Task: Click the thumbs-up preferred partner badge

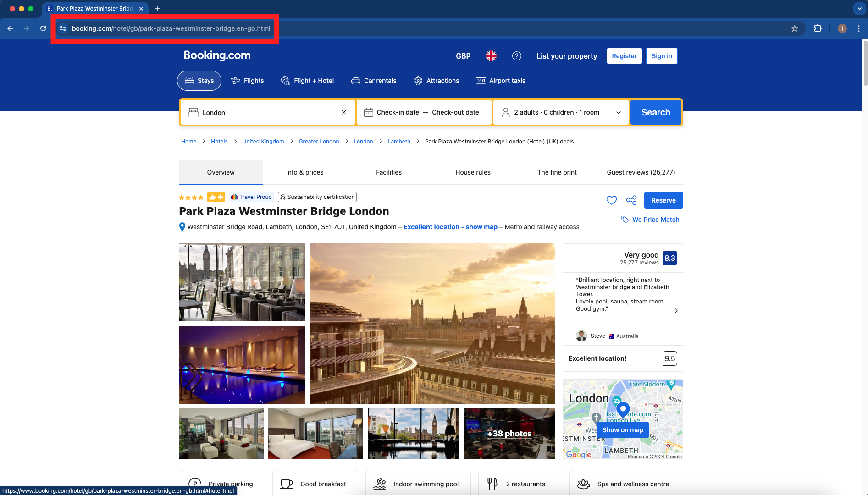Action: 216,197
